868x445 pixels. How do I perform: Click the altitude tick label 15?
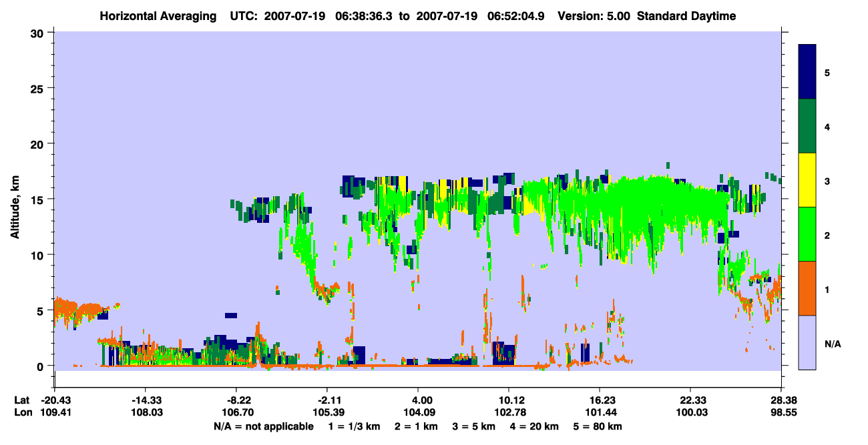point(39,199)
